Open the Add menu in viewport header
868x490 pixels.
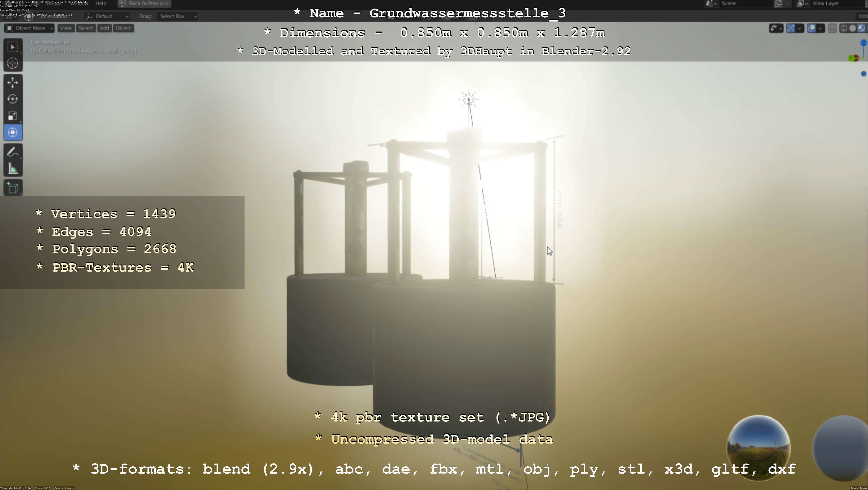pos(104,28)
